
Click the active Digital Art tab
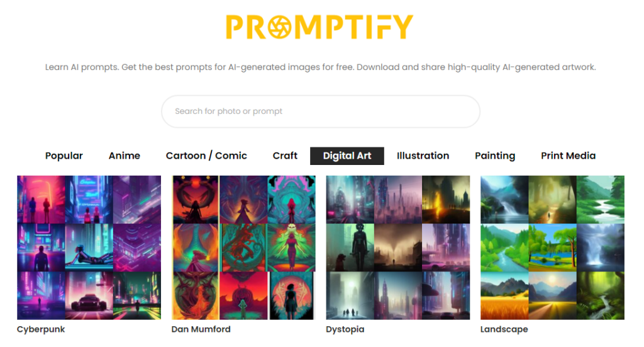[347, 156]
